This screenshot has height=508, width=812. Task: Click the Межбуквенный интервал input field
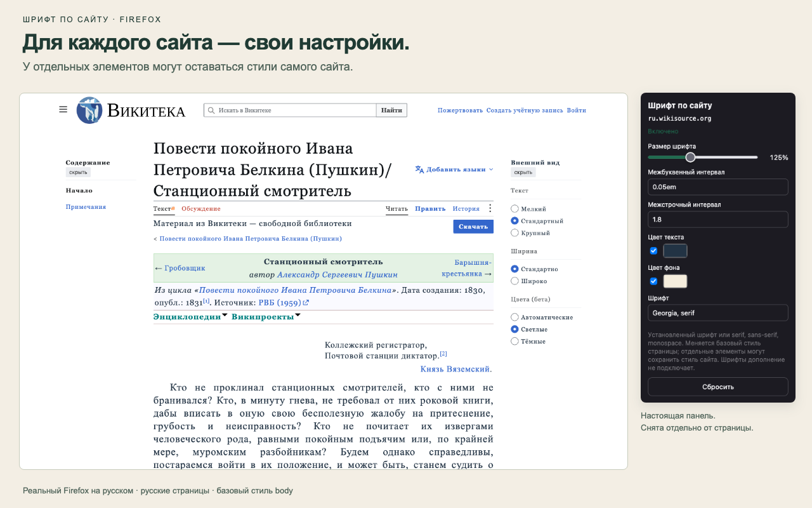717,187
